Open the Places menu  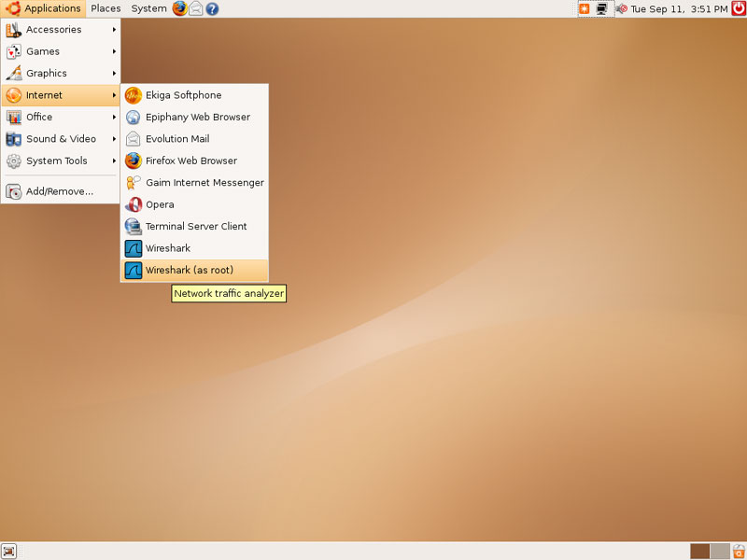106,8
